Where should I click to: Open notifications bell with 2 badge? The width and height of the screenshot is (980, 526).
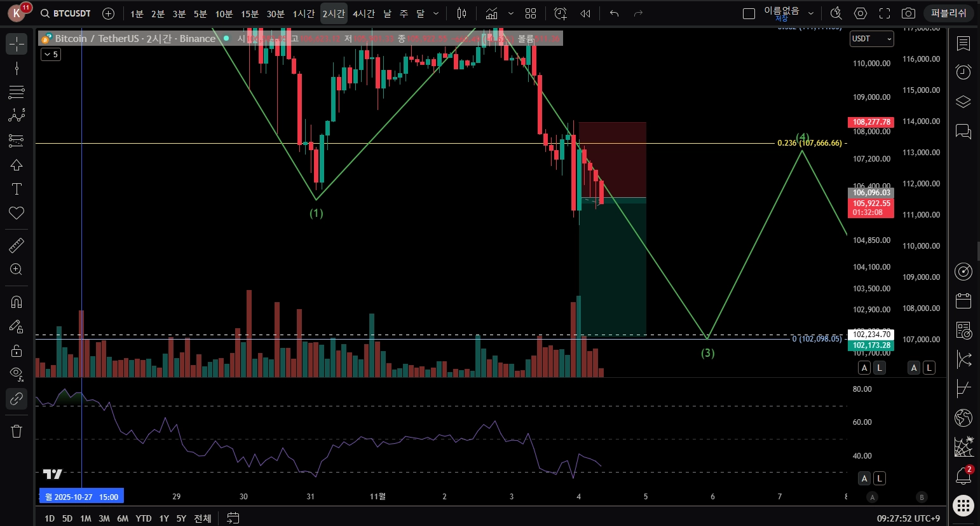tap(963, 476)
